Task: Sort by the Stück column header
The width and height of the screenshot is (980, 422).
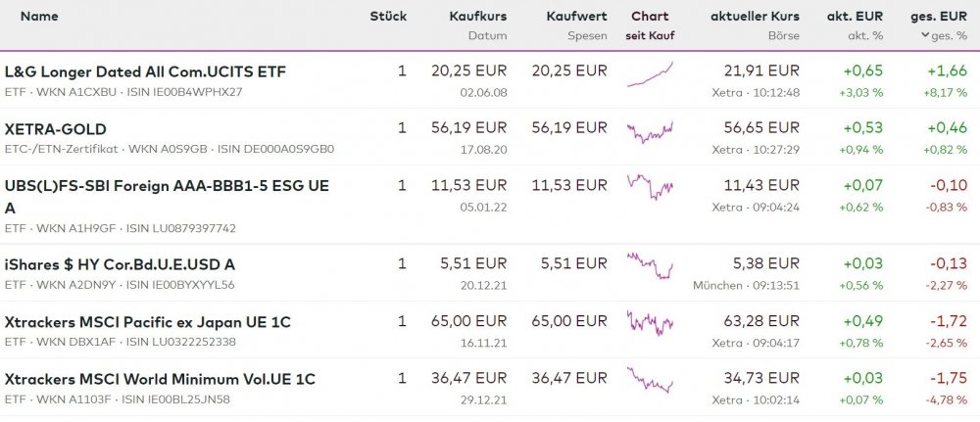Action: point(388,17)
